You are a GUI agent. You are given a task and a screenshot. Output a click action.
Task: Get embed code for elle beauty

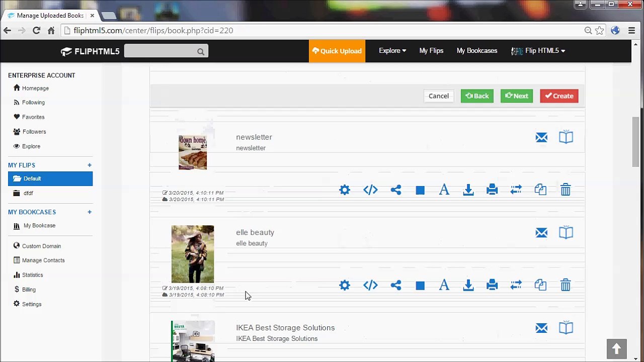point(370,285)
